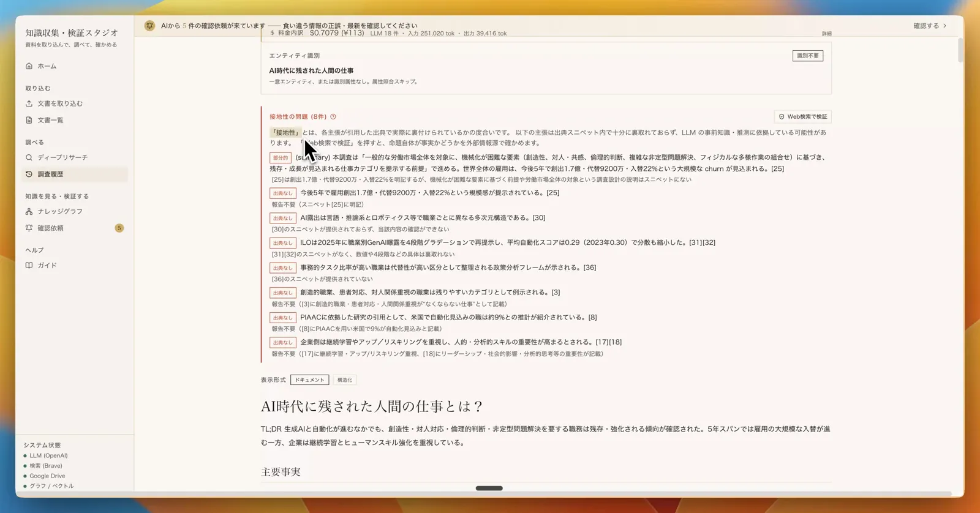Click the upload icon beside 文書を取り込む
This screenshot has width=980, height=513.
pyautogui.click(x=29, y=103)
